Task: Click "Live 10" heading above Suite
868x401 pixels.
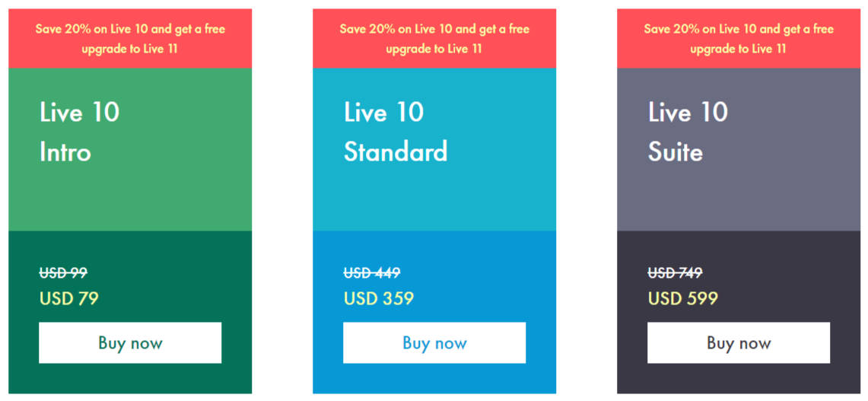Action: 688,113
